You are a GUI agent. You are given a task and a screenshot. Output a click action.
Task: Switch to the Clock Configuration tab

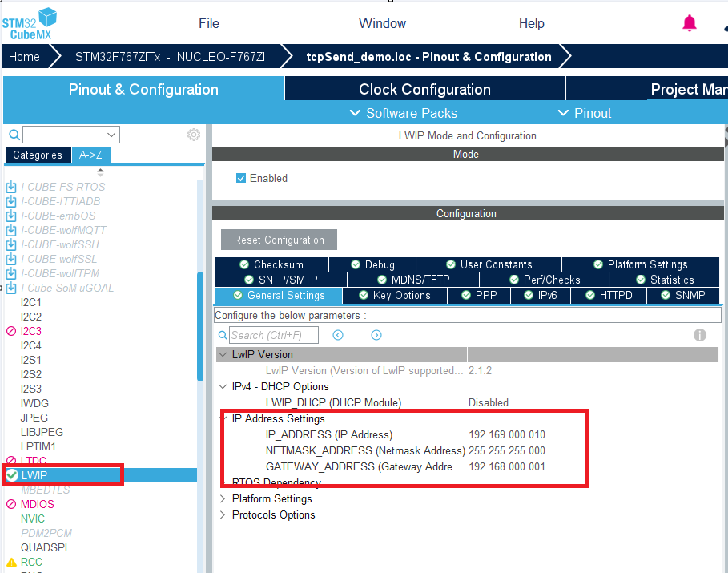pyautogui.click(x=424, y=89)
